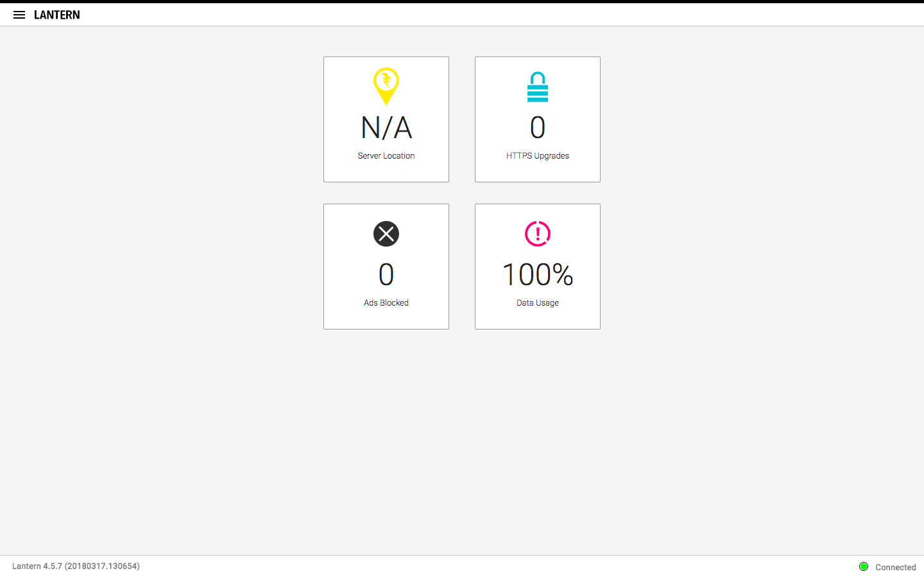Select the HTTPS Upgrades label

tap(538, 156)
